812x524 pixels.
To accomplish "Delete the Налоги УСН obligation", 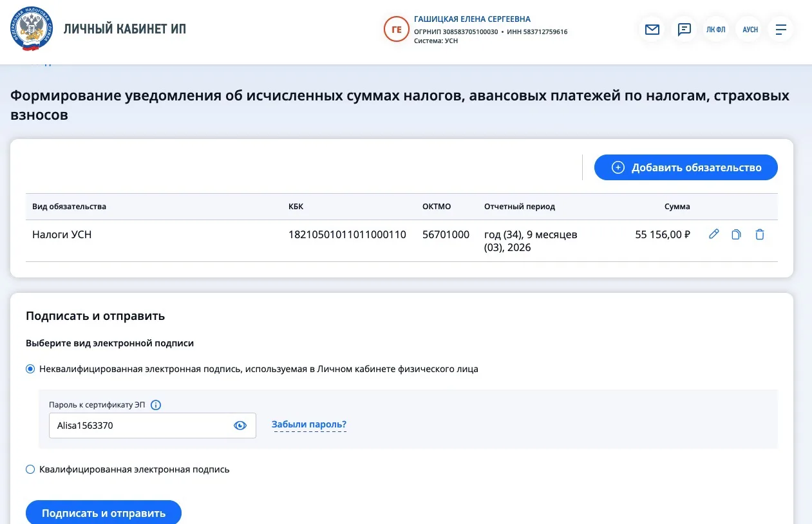I will 760,234.
